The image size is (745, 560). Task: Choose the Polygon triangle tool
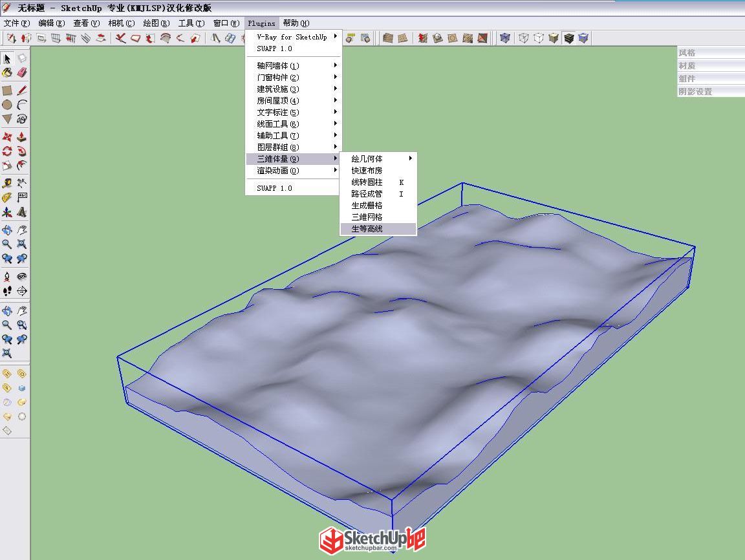7,119
